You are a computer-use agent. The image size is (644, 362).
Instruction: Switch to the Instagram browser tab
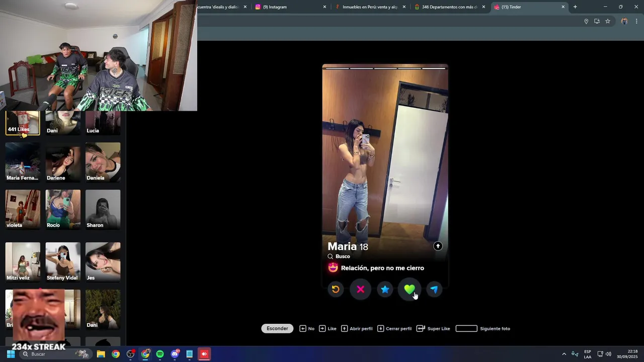[x=289, y=7]
